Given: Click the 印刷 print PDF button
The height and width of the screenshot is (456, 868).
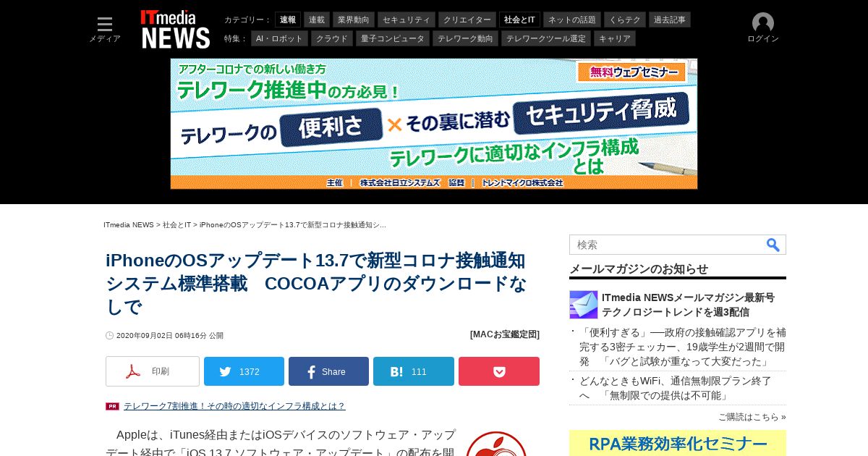Looking at the screenshot, I should [x=153, y=371].
